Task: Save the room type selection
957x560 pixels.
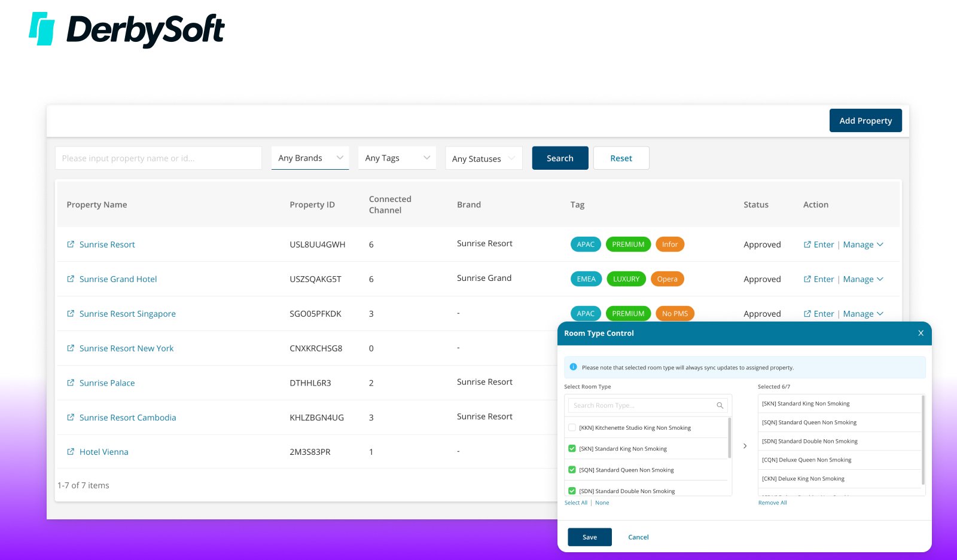Action: (590, 537)
